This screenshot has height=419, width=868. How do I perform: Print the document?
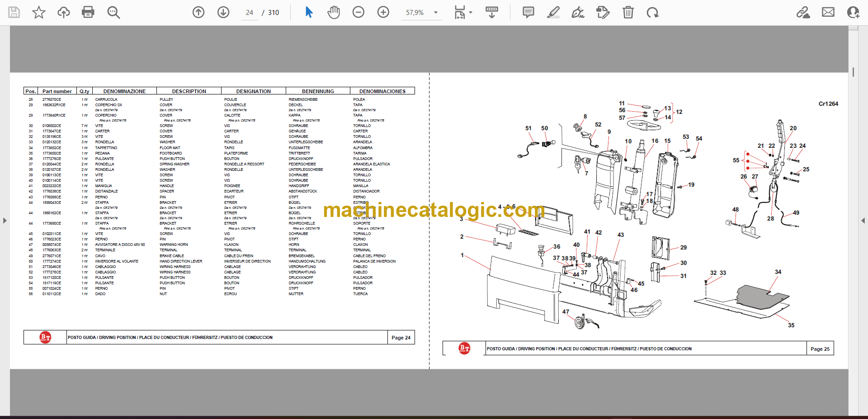click(88, 12)
